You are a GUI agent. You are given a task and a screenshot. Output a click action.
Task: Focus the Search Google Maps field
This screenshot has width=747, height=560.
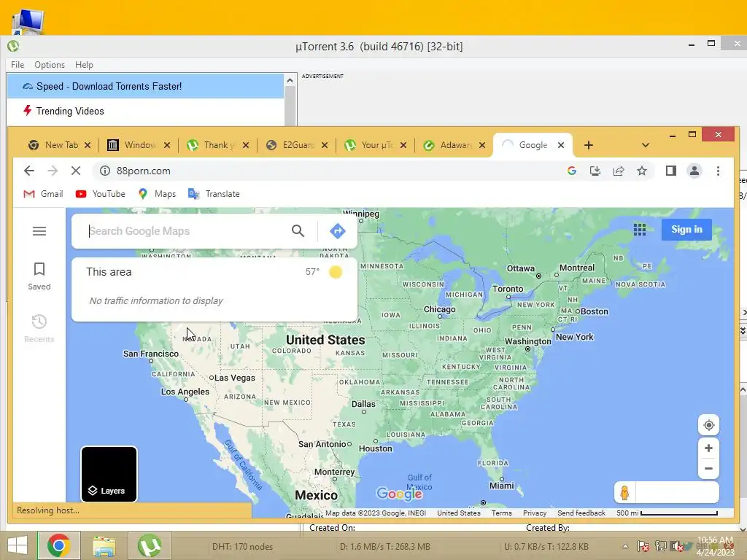[186, 231]
